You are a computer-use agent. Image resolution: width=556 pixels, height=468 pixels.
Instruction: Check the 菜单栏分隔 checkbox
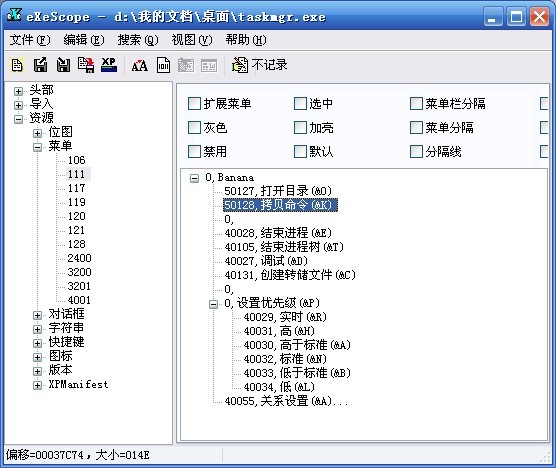416,104
